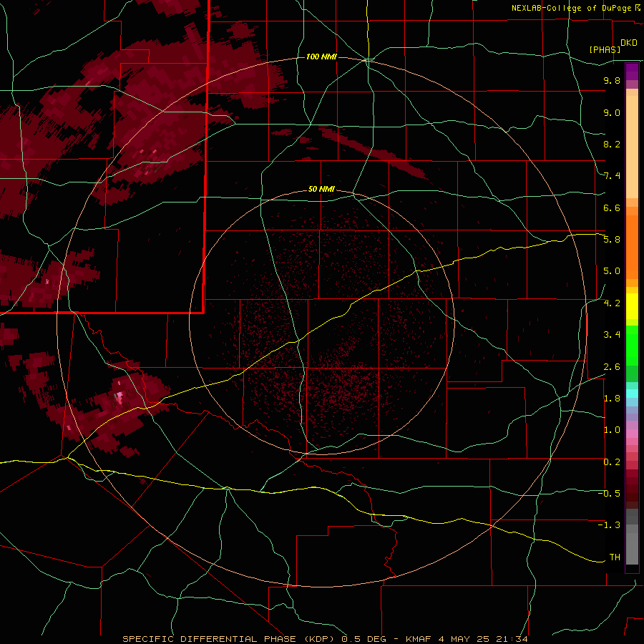Click the 4.2 value on the color scale
Screen dimensions: 644x644
click(x=612, y=303)
